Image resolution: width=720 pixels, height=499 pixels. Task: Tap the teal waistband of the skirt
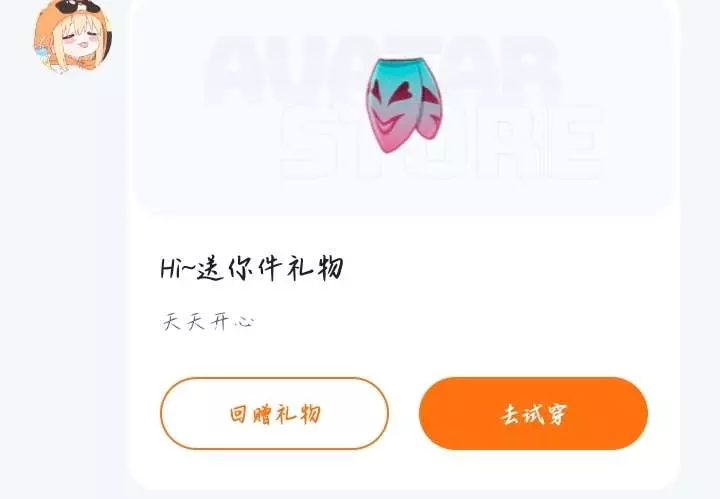click(x=404, y=62)
